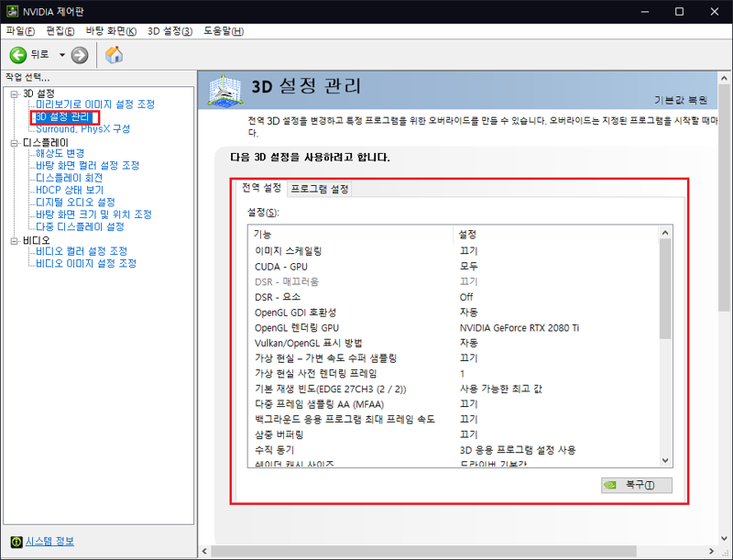This screenshot has height=560, width=733.
Task: Select 삼중 버퍼링 row
Action: click(455, 434)
